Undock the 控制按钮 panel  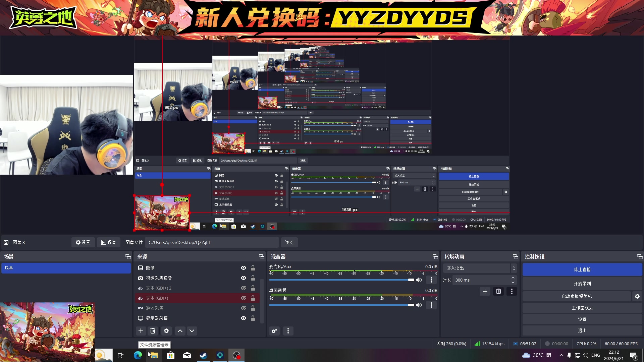point(640,256)
